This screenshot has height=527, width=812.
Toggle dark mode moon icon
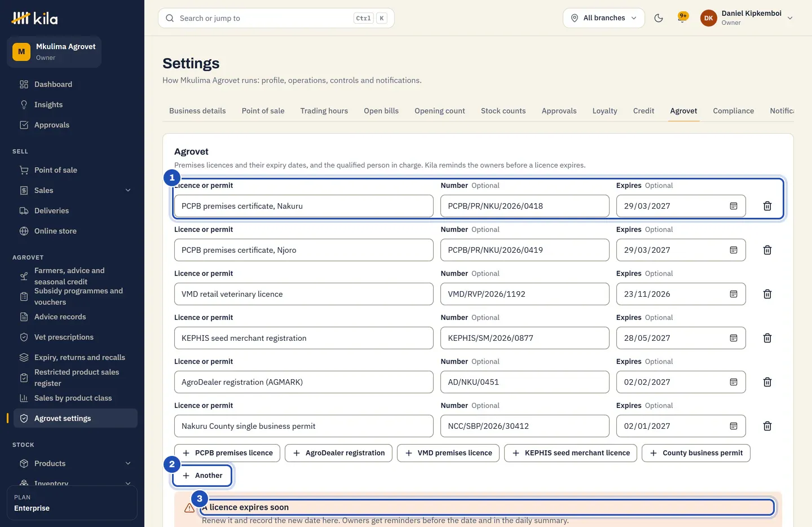pos(658,18)
